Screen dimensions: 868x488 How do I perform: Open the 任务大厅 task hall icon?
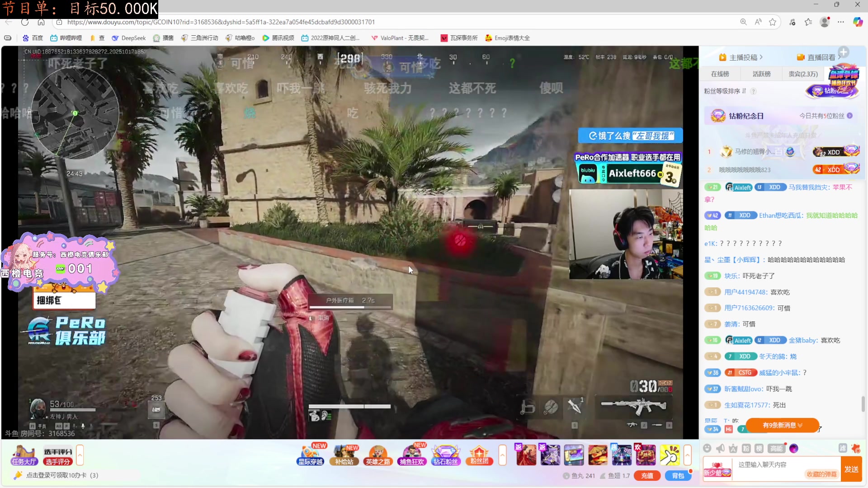pos(24,455)
